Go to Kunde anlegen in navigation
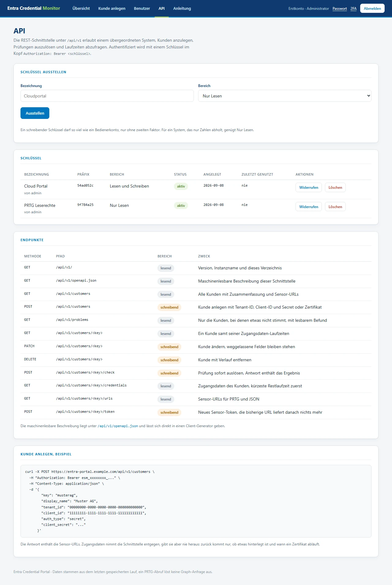 pyautogui.click(x=112, y=8)
